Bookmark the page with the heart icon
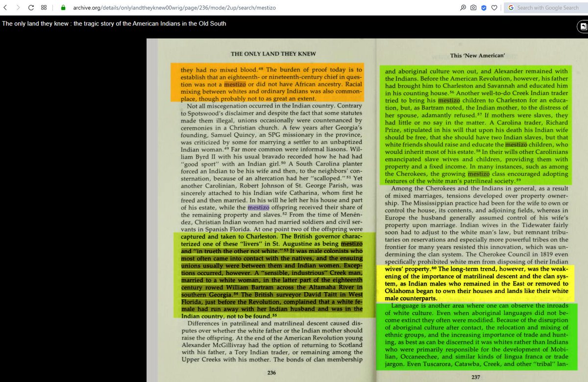The image size is (588, 382). (x=494, y=8)
